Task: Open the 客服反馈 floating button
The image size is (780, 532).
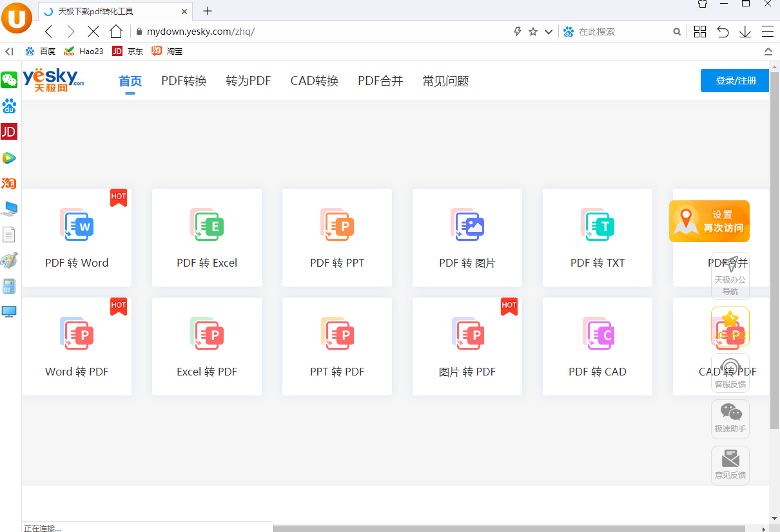Action: pyautogui.click(x=730, y=373)
